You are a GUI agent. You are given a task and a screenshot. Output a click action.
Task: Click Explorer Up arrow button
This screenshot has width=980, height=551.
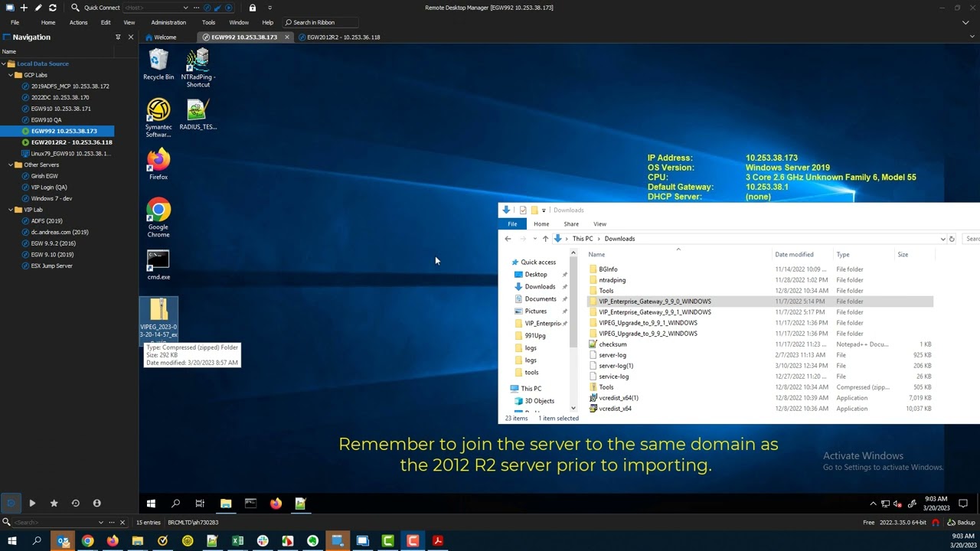point(545,239)
